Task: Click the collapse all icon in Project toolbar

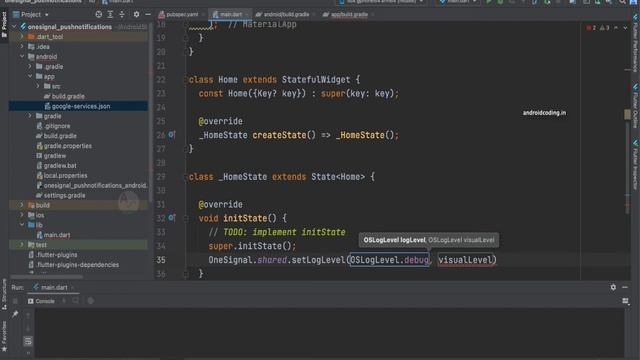Action: [122, 15]
